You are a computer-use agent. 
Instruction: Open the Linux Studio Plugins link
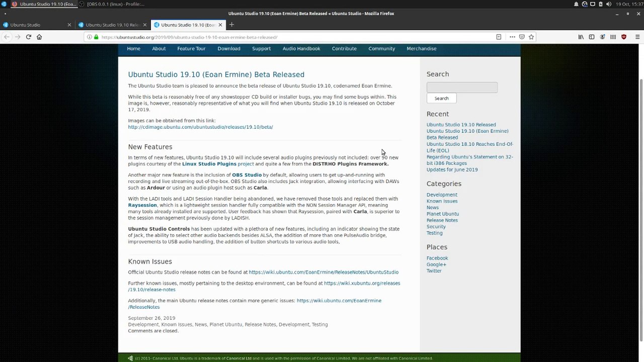point(218,164)
